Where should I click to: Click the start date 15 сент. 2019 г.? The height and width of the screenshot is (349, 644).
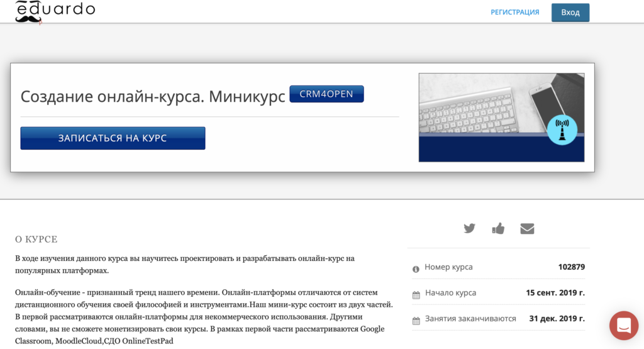pos(555,293)
